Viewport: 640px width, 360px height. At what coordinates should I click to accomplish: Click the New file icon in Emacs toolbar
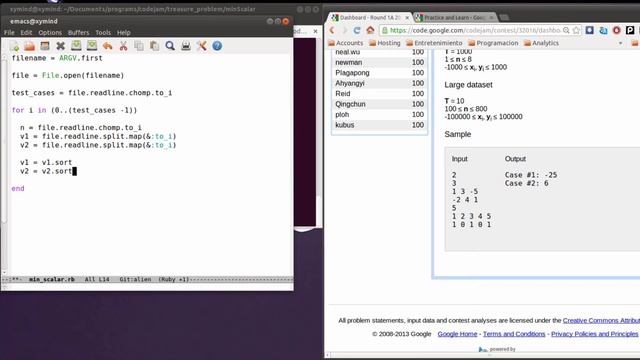[14, 46]
